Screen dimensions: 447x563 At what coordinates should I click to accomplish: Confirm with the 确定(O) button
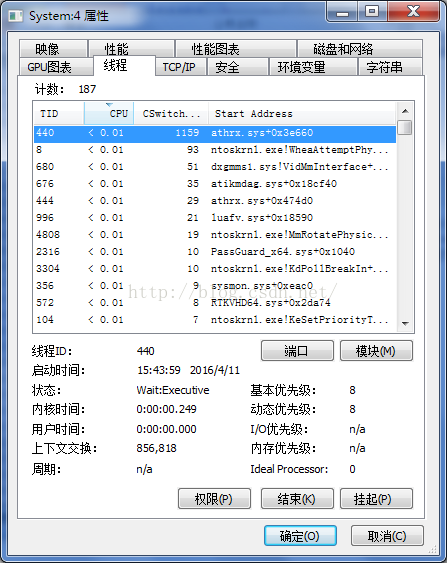(x=300, y=536)
